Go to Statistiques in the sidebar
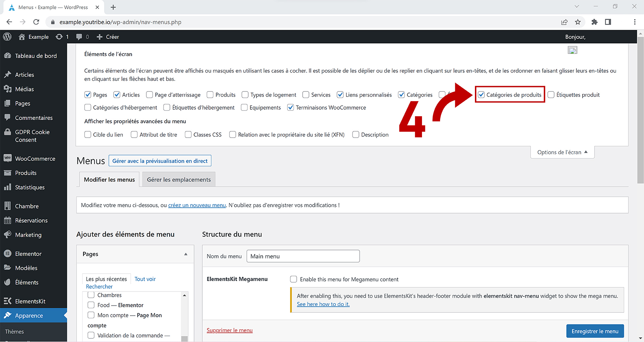The image size is (644, 342). (30, 187)
